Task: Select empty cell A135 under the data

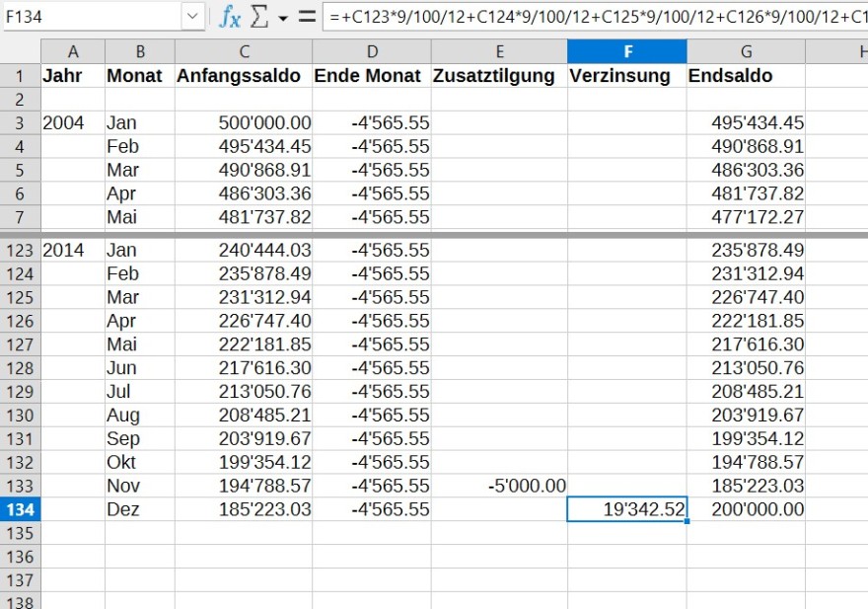Action: click(72, 533)
